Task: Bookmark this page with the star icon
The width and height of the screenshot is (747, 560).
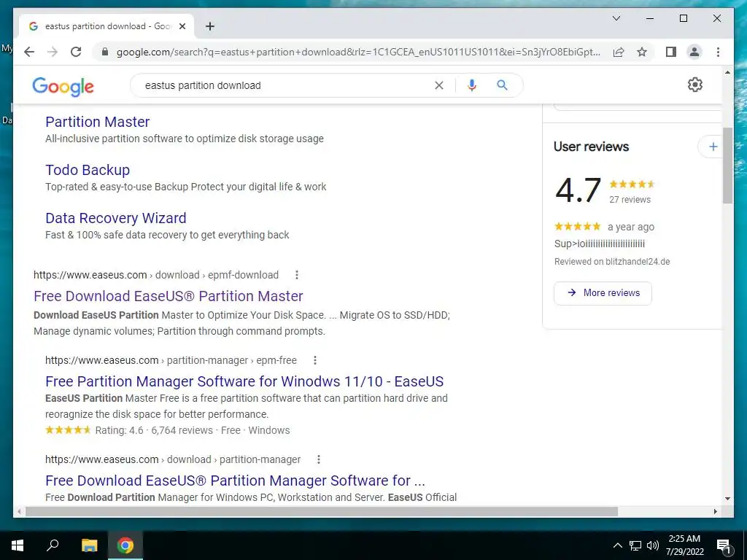Action: click(642, 52)
